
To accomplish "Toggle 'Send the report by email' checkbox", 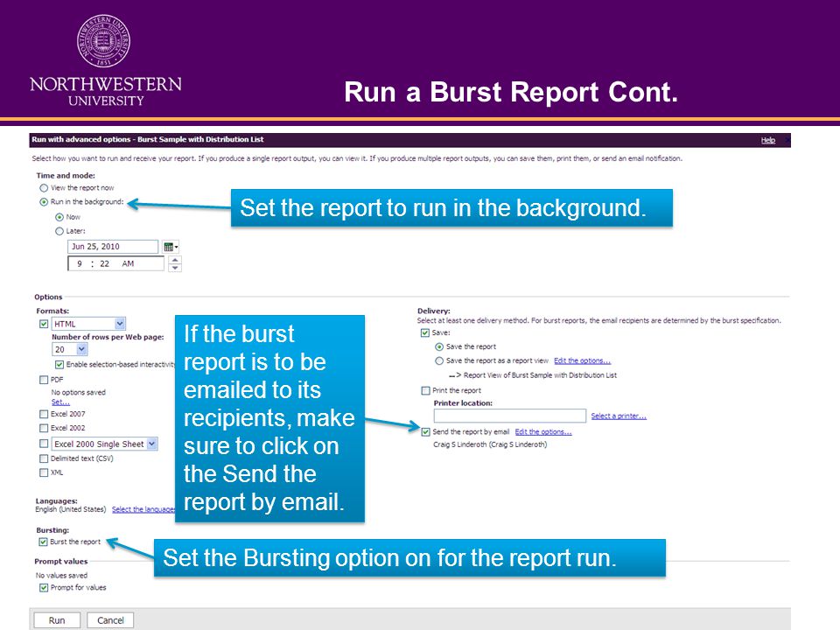I will click(426, 431).
